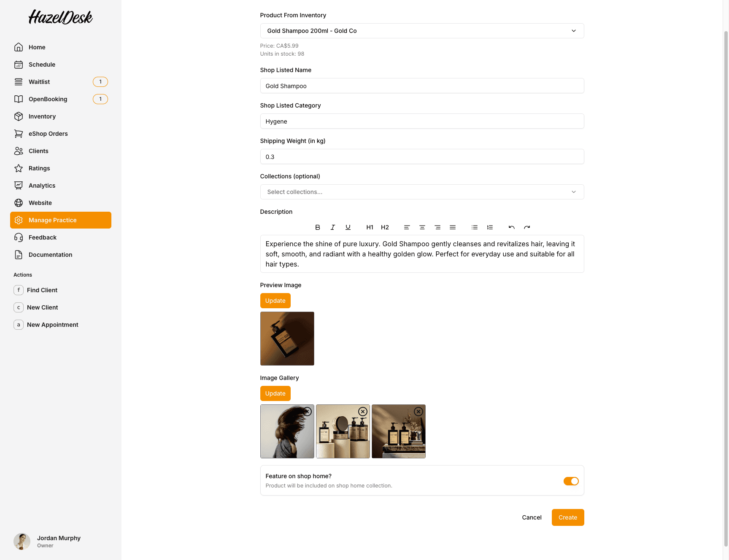The image size is (729, 560).
Task: Cancel the product creation form
Action: pyautogui.click(x=532, y=517)
